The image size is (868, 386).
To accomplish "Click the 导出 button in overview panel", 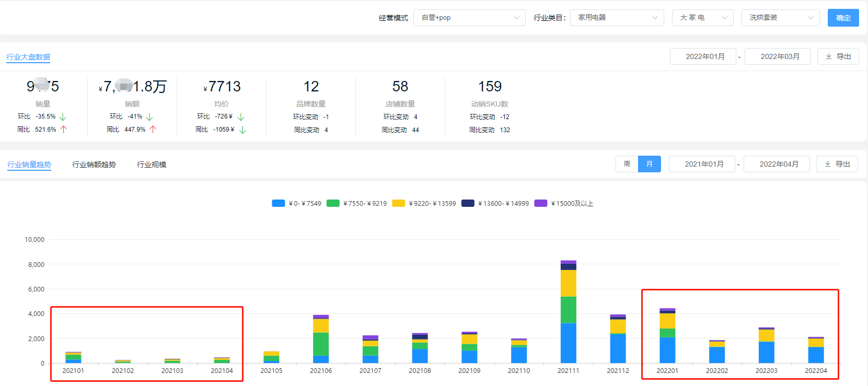I will (x=838, y=56).
